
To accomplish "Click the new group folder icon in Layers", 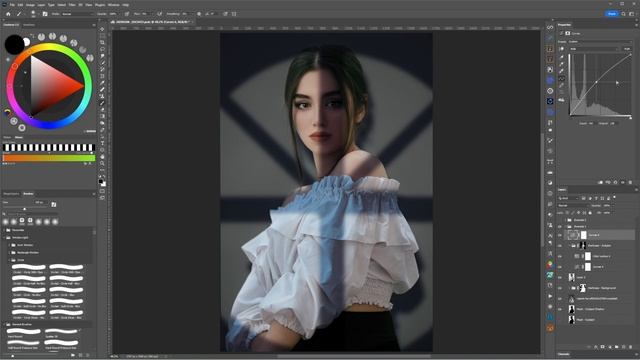I will click(617, 347).
